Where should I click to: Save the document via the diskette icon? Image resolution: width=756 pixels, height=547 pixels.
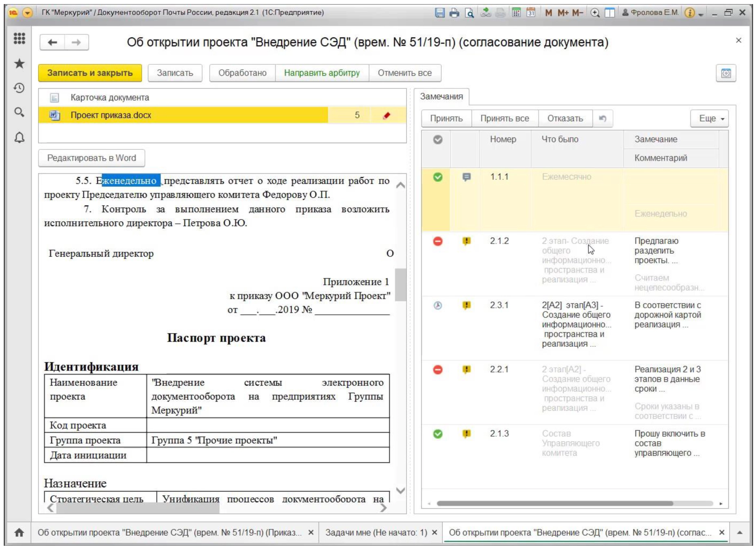pos(440,12)
